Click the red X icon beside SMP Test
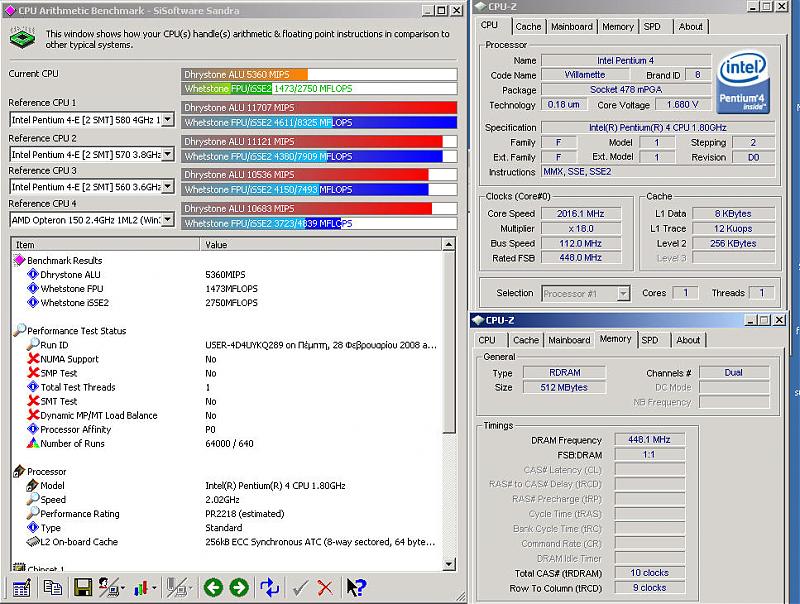 (x=33, y=373)
